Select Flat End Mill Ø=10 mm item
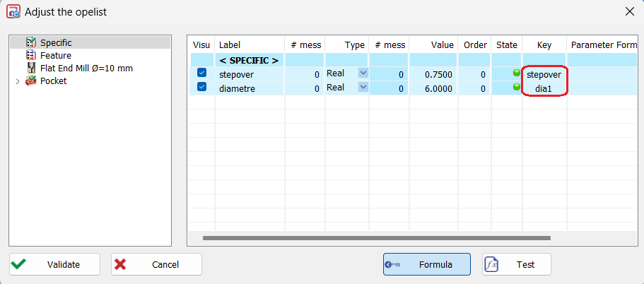This screenshot has height=284, width=644. 86,69
